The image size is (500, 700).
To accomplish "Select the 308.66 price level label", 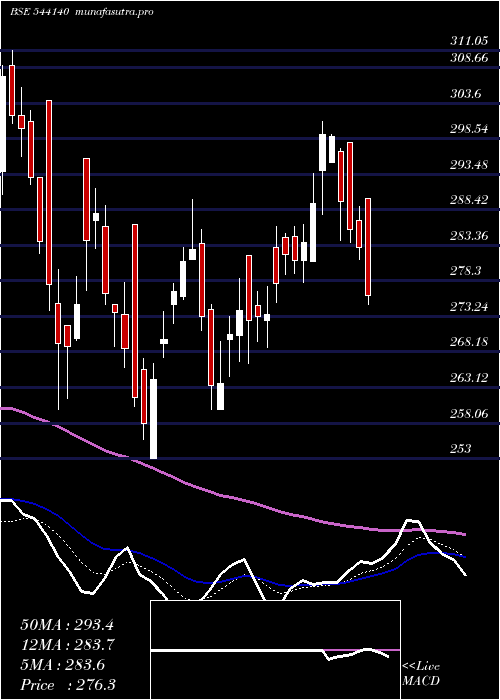I will pos(469,58).
